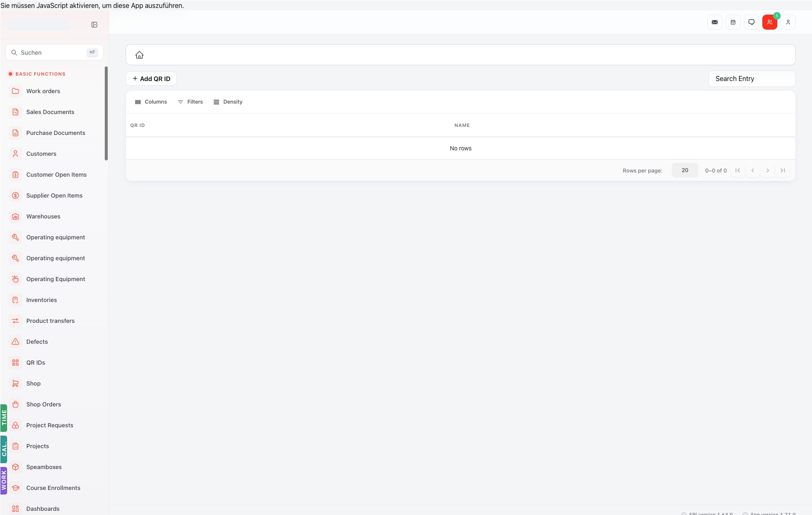Screen dimensions: 812x515
Task: Open Columns visibility panel
Action: click(151, 102)
